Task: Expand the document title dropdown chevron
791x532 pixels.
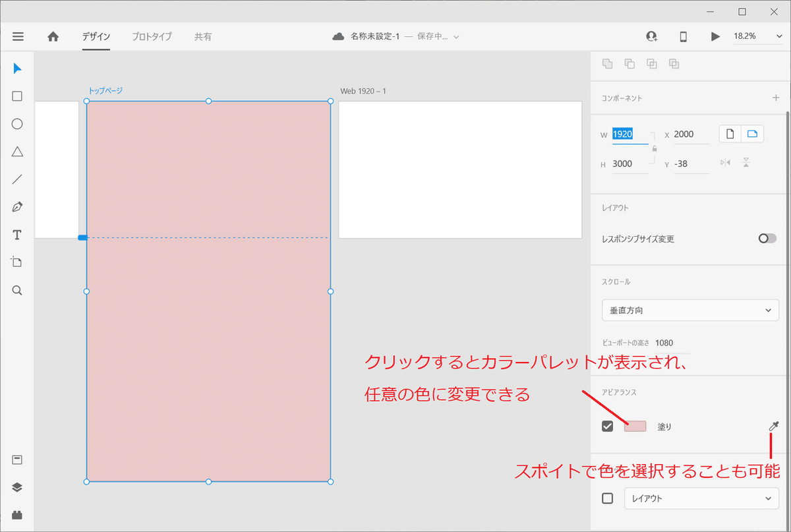Action: point(456,37)
